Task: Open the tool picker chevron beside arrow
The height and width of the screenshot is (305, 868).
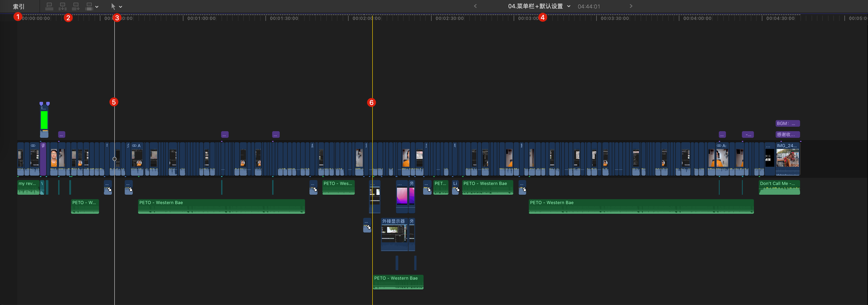Action: 121,7
